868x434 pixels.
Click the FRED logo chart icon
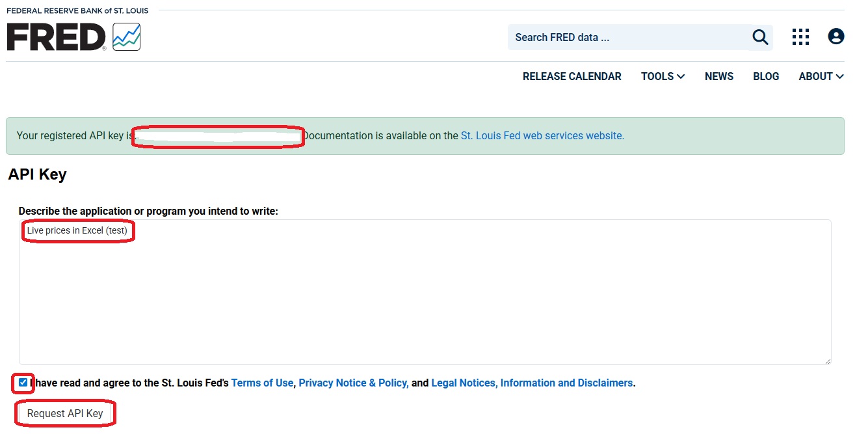pyautogui.click(x=126, y=37)
